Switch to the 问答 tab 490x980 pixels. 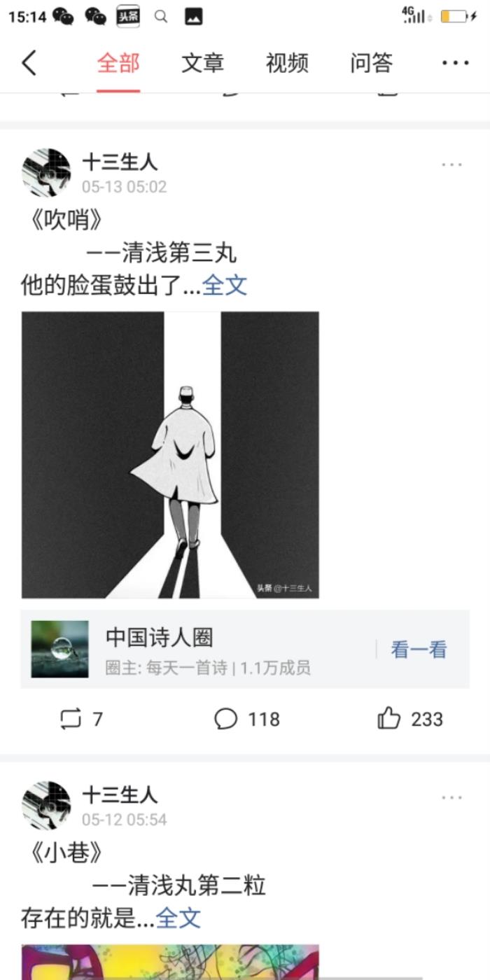(x=372, y=63)
